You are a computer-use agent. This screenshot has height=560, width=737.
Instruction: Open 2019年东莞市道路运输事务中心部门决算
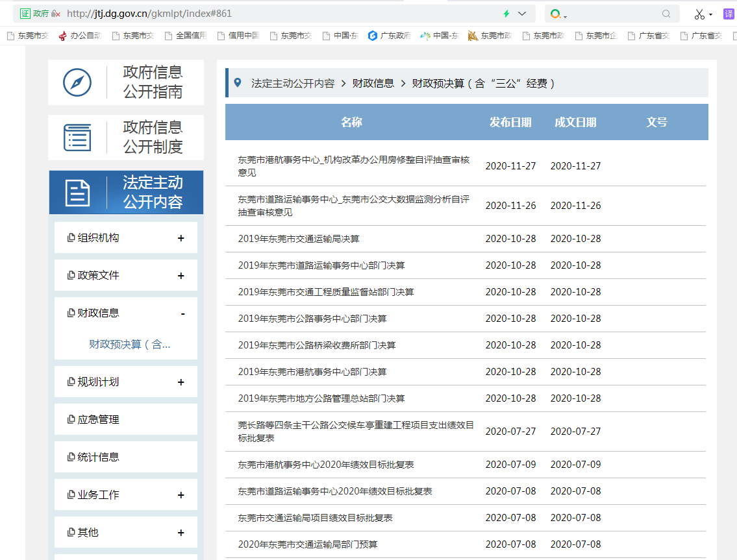pos(321,265)
